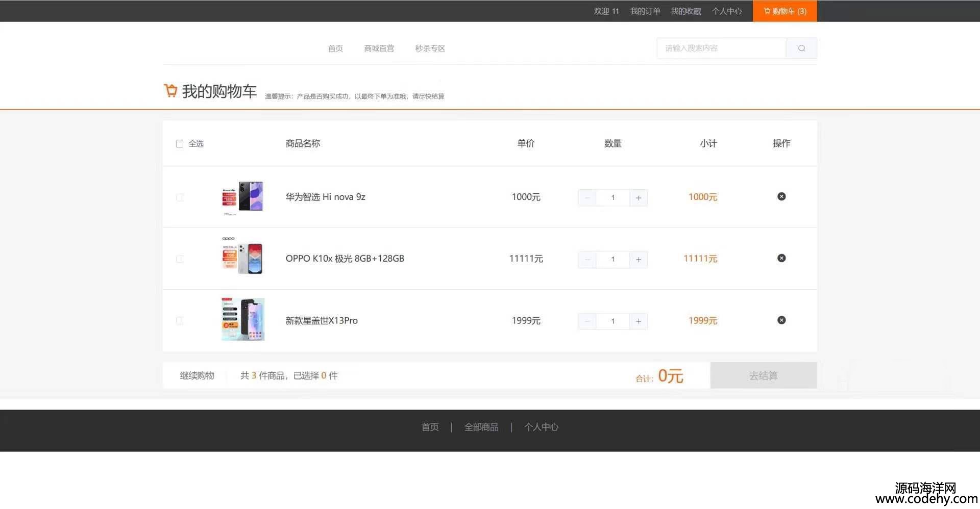Screen dimensions: 980x509
Task: Click quantity field for OPPO K10x
Action: pos(613,260)
